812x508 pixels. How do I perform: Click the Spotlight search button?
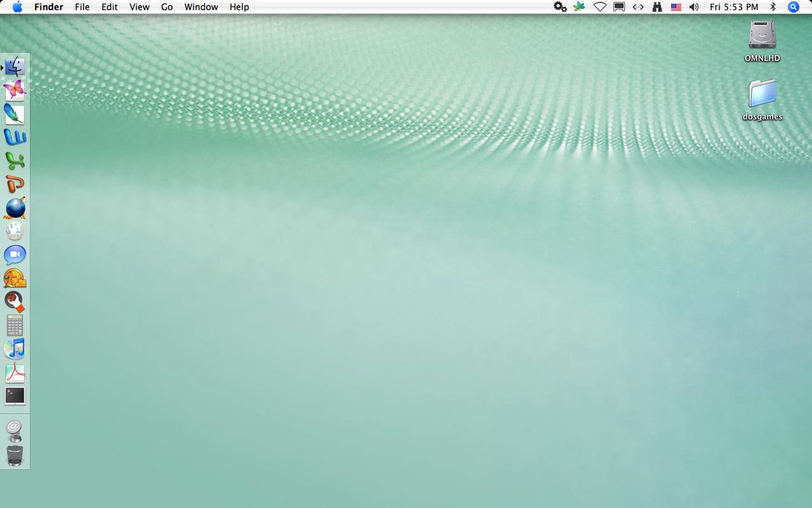coord(793,7)
